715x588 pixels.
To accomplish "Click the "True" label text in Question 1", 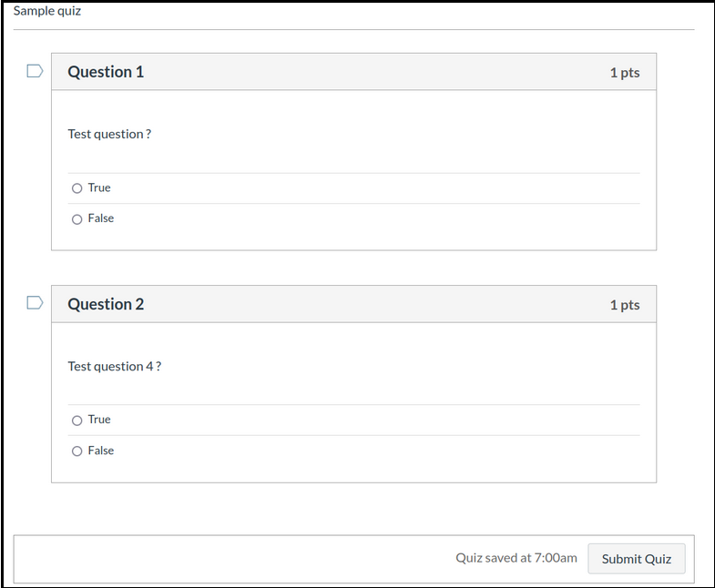I will point(99,188).
